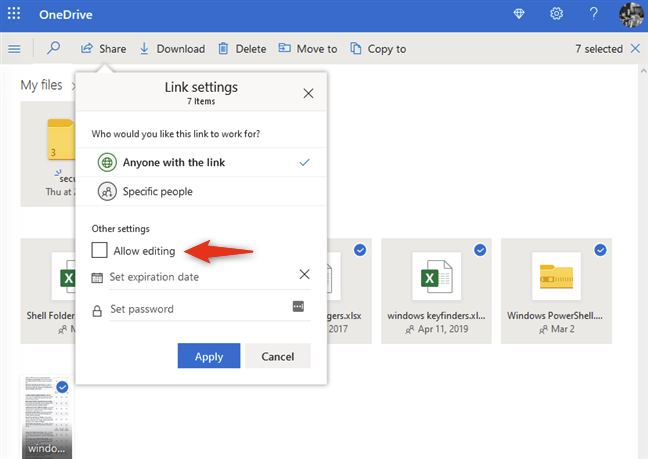The width and height of the screenshot is (648, 459).
Task: Click the Windows PowerShell.... file name
Action: [555, 316]
